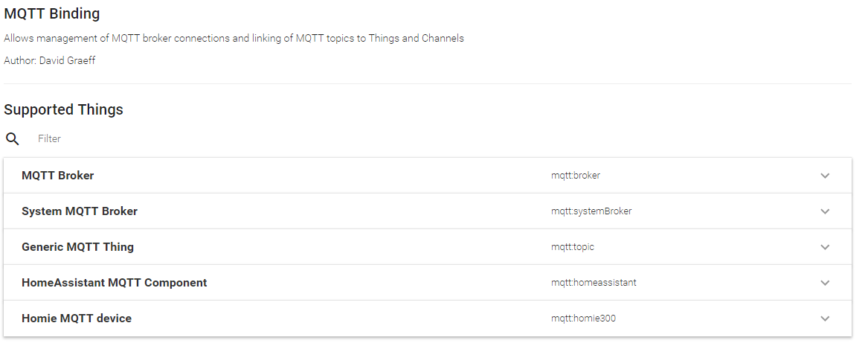This screenshot has width=868, height=352.
Task: Click the search magnifier icon
Action: [x=13, y=138]
